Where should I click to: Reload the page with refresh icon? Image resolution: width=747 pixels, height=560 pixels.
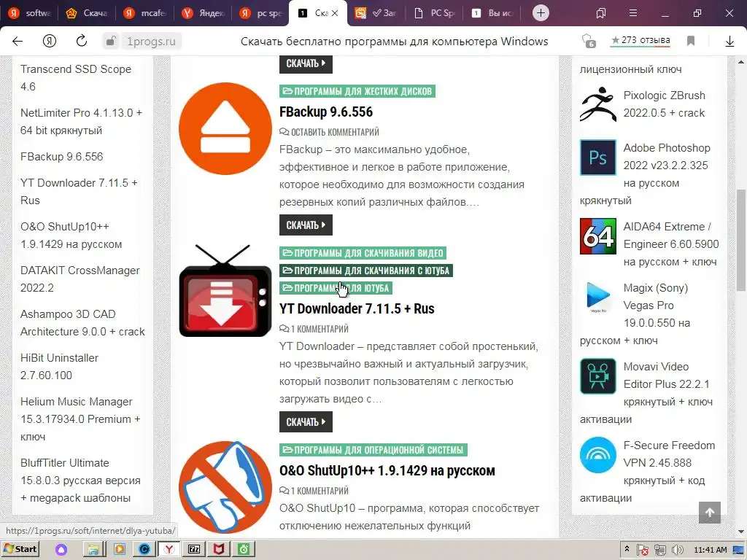click(82, 41)
